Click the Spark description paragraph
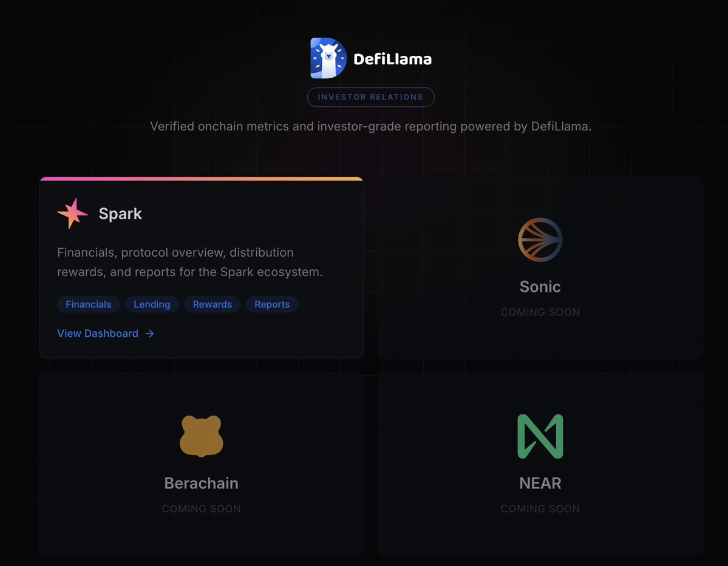Screen dimensions: 728x566 [x=190, y=262]
